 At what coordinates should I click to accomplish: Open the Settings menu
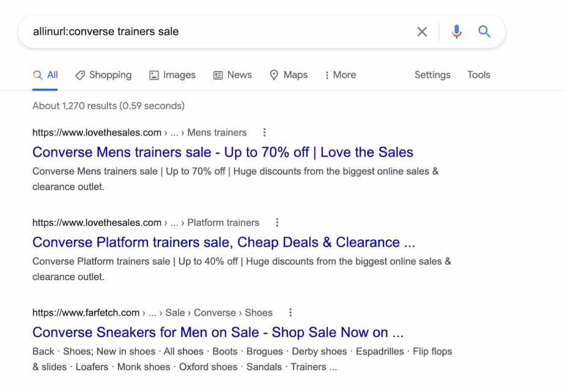click(x=432, y=75)
